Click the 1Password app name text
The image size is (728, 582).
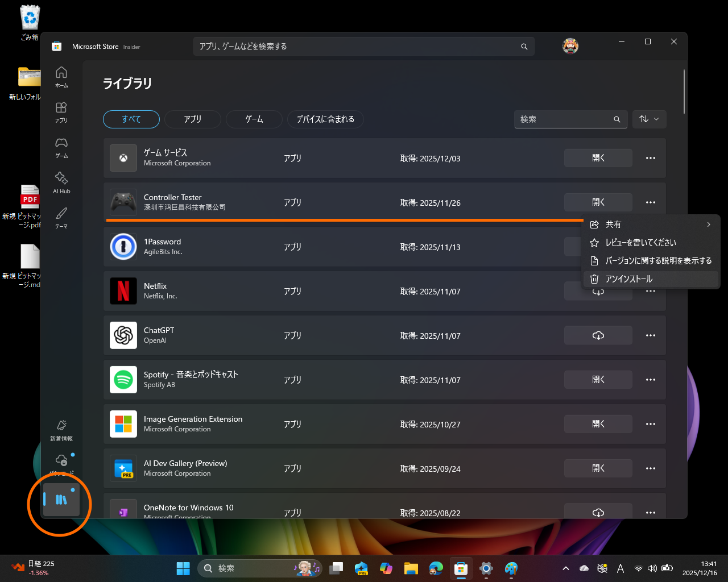[x=163, y=242]
